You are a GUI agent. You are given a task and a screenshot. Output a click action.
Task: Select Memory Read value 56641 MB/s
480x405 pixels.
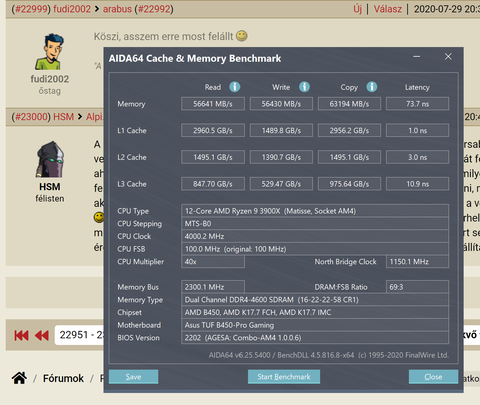pos(213,104)
